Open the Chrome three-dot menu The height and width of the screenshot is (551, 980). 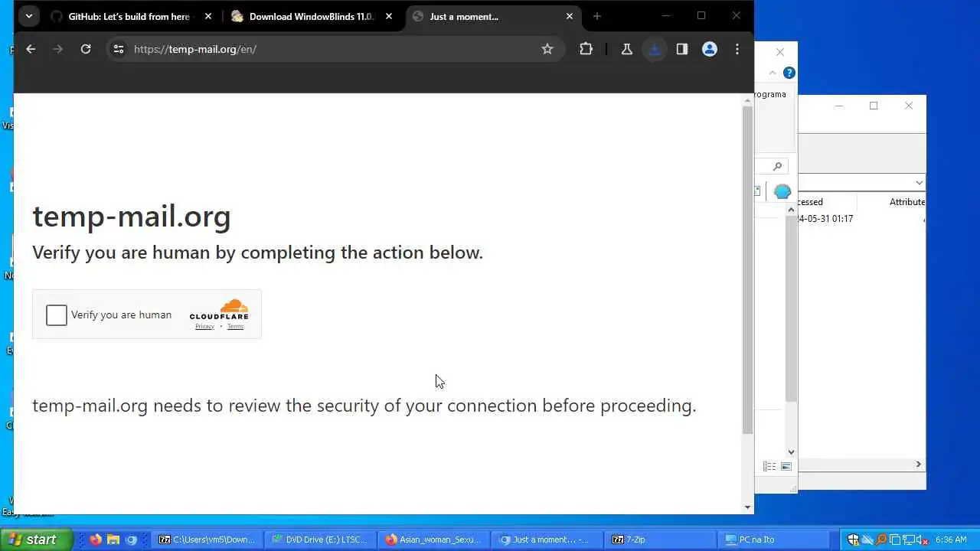click(x=737, y=49)
